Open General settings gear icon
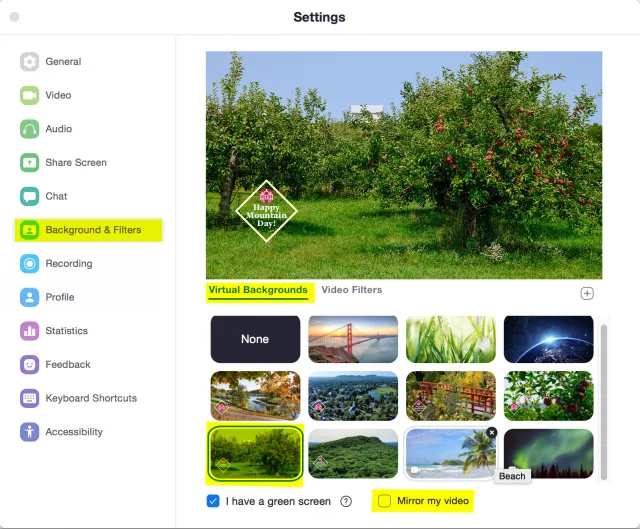 pyautogui.click(x=29, y=62)
